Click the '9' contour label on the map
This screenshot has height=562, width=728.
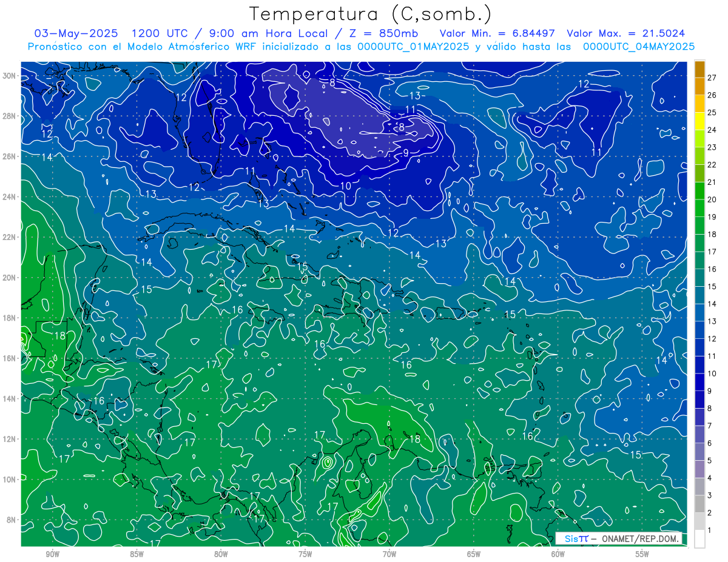pos(406,153)
